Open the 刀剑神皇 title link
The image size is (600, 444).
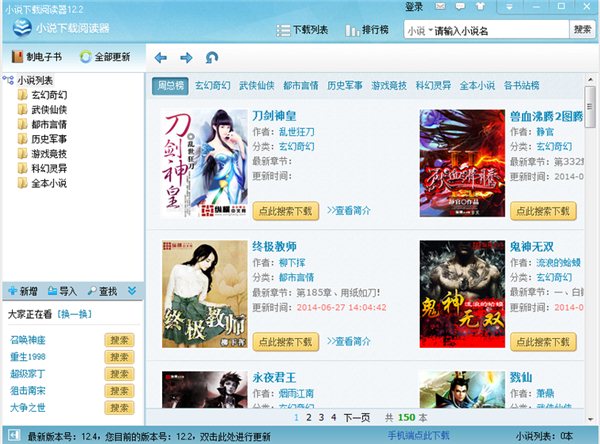[x=274, y=116]
